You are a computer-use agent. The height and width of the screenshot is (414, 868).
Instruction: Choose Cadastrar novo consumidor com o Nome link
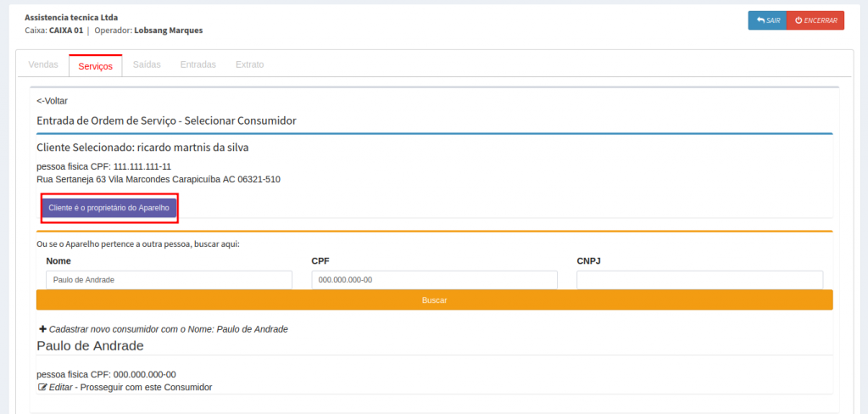click(x=169, y=329)
